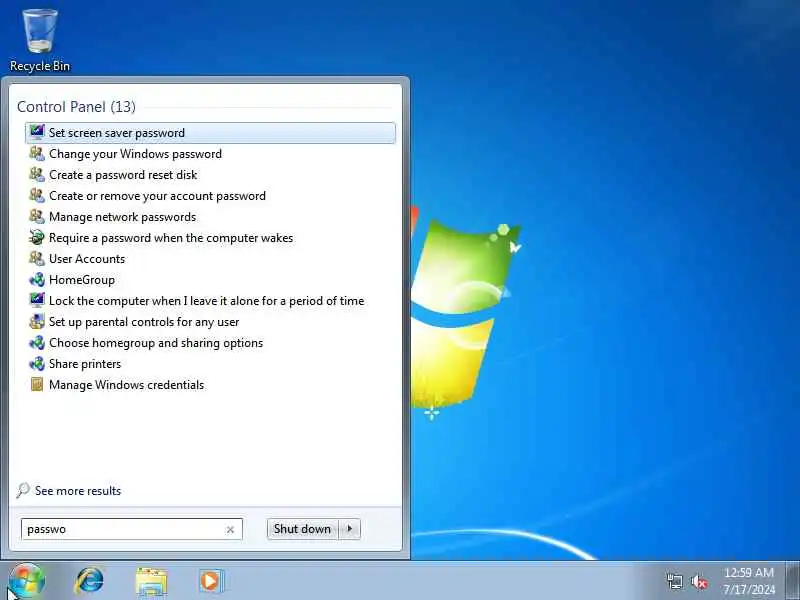Click the muted volume tray icon
Image resolution: width=800 pixels, height=600 pixels.
click(x=699, y=581)
